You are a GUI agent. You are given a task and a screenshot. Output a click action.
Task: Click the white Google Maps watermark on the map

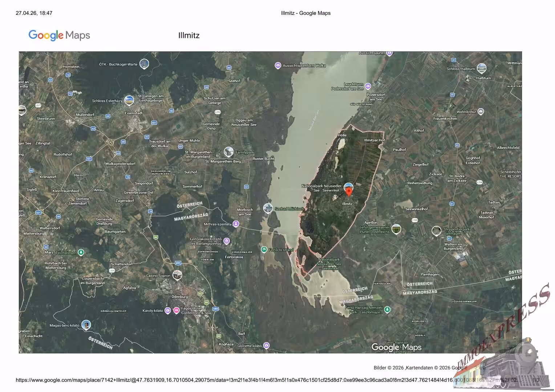pos(396,347)
